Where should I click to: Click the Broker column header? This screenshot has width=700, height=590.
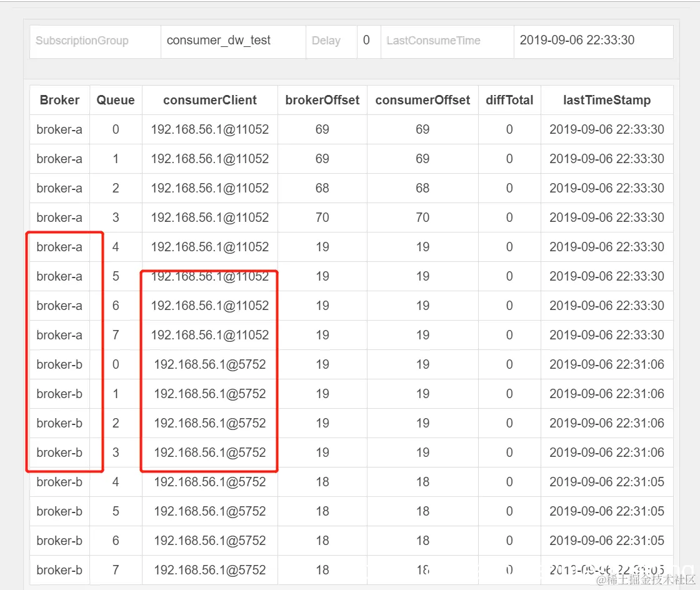[x=59, y=100]
